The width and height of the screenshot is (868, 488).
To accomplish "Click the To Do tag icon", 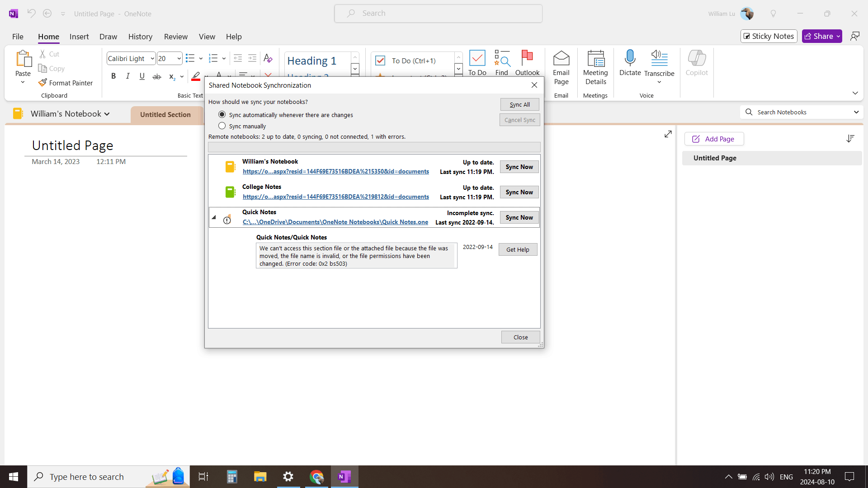I will [x=477, y=59].
